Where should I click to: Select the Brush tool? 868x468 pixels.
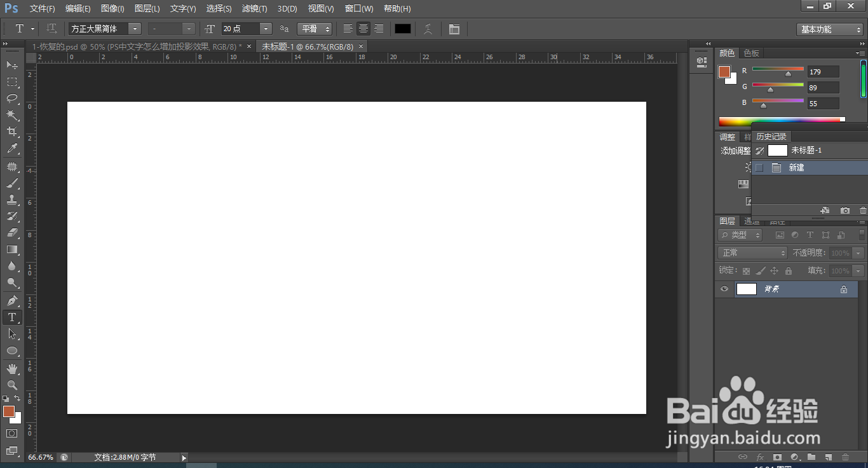click(x=12, y=183)
